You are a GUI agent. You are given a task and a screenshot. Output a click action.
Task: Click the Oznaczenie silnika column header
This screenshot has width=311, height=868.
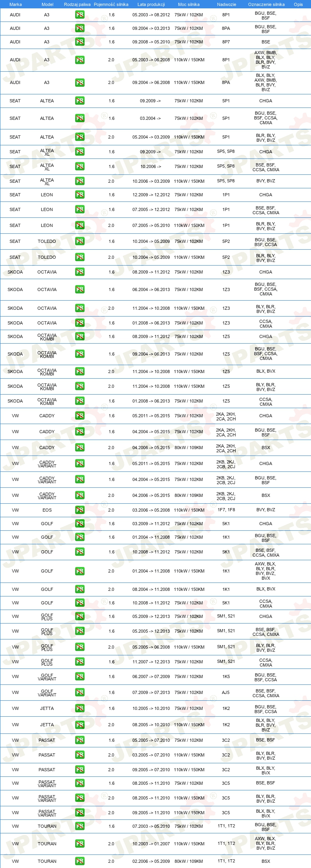coord(266,4)
